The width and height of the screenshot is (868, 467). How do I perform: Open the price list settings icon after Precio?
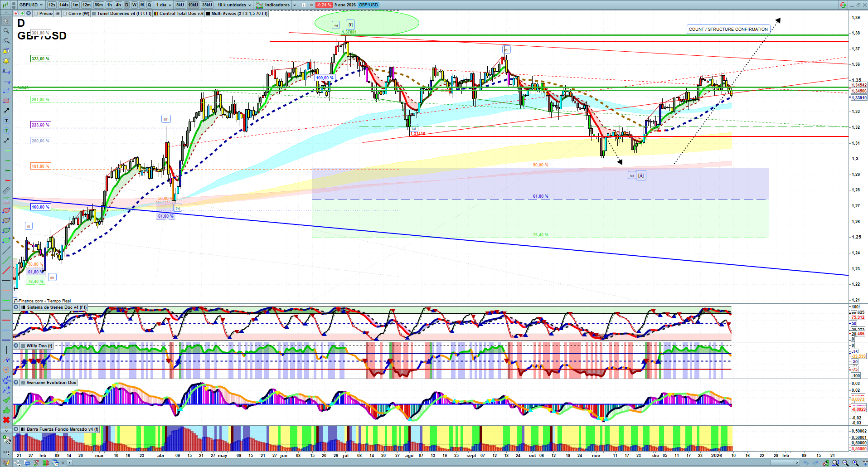[58, 14]
